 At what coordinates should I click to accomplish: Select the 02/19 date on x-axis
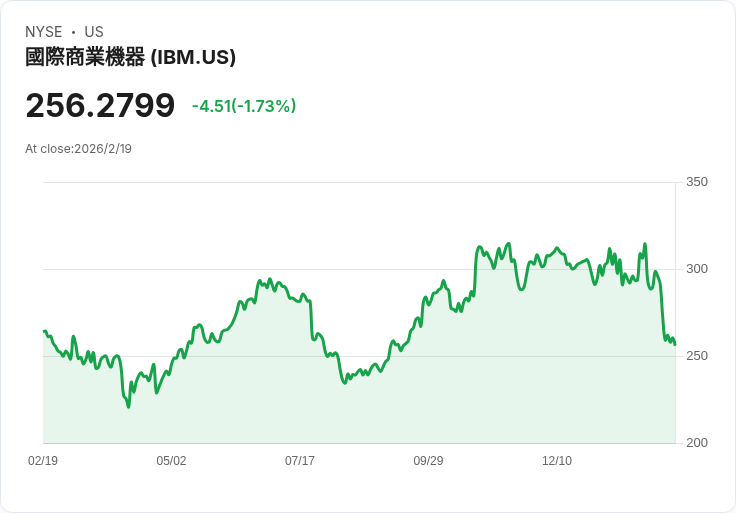43,461
